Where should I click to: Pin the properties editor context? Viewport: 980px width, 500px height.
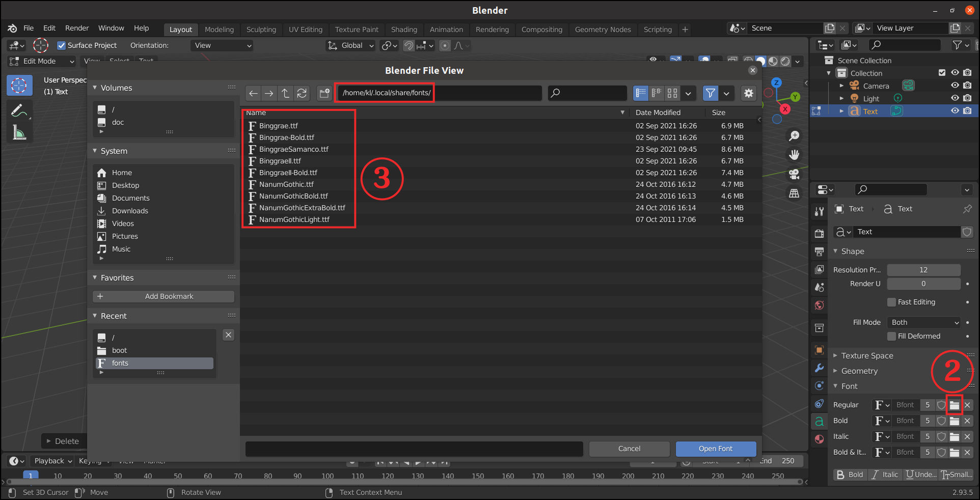coord(967,209)
